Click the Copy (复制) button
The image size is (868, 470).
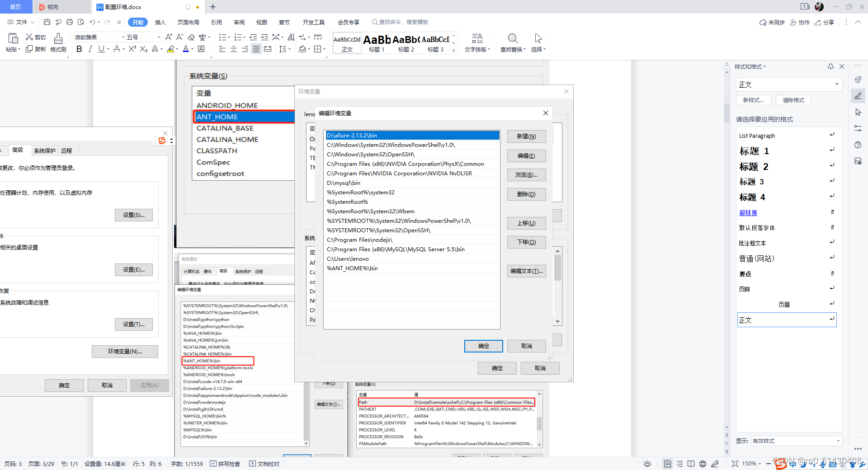point(35,49)
